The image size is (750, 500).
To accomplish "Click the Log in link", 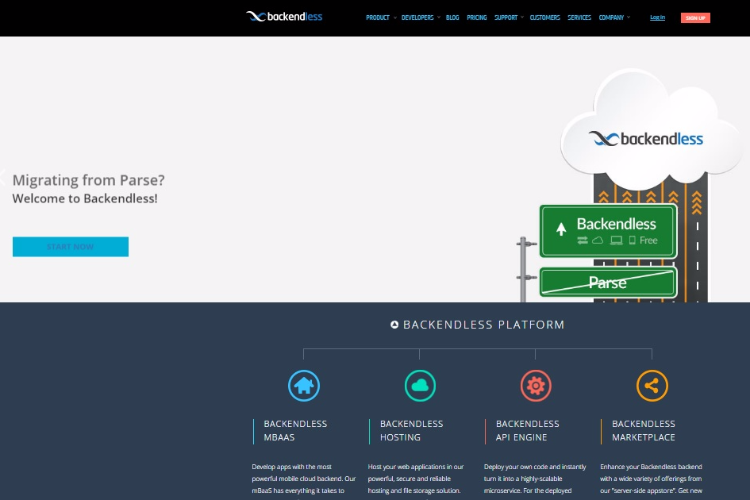I will [657, 18].
